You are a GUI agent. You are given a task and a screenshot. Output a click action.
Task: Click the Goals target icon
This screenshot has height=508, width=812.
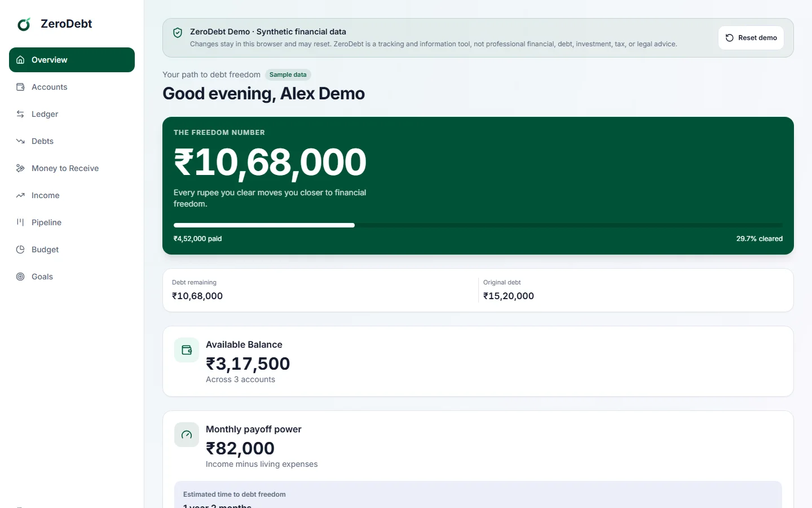tap(20, 277)
